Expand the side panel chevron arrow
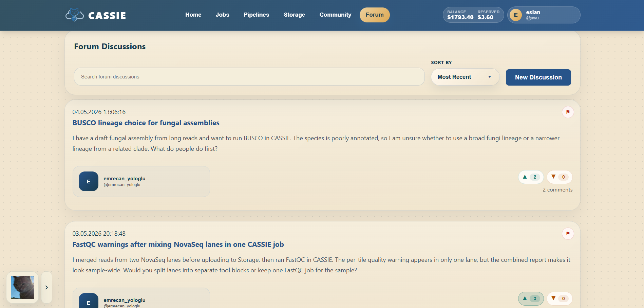Viewport: 644px width, 308px height. coord(46,287)
